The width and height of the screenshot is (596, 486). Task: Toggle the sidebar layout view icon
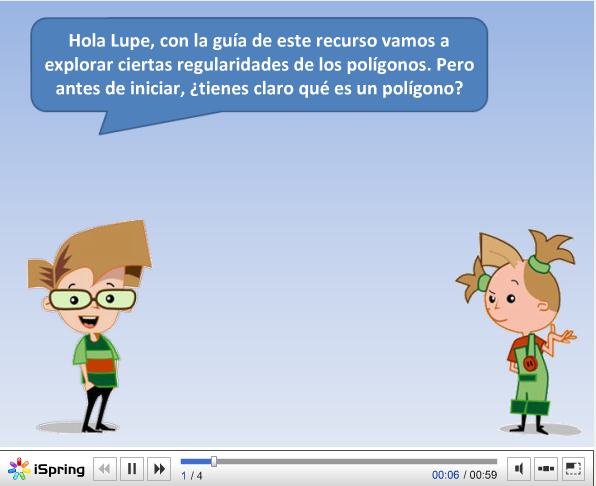click(546, 469)
